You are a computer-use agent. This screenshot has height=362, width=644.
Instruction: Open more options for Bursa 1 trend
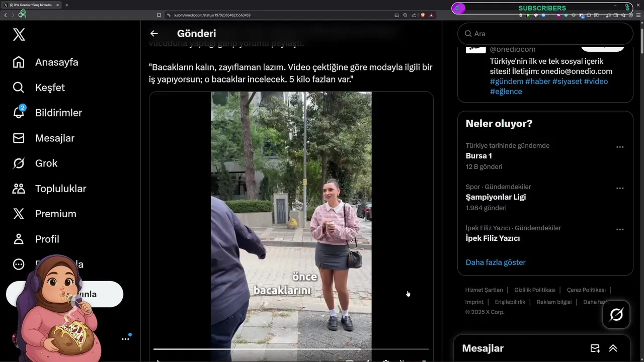[x=620, y=147]
